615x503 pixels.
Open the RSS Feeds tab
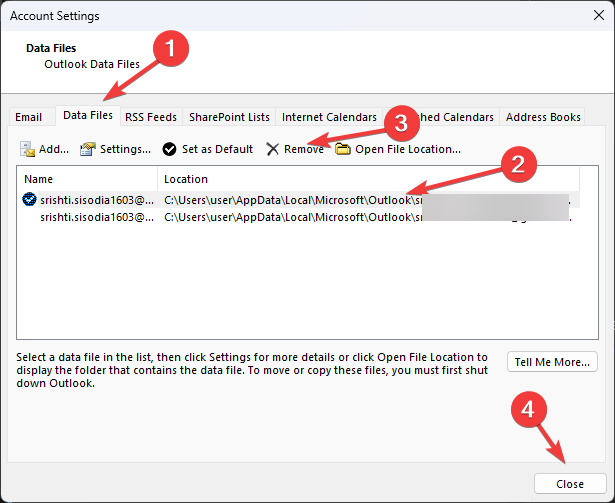coord(151,117)
